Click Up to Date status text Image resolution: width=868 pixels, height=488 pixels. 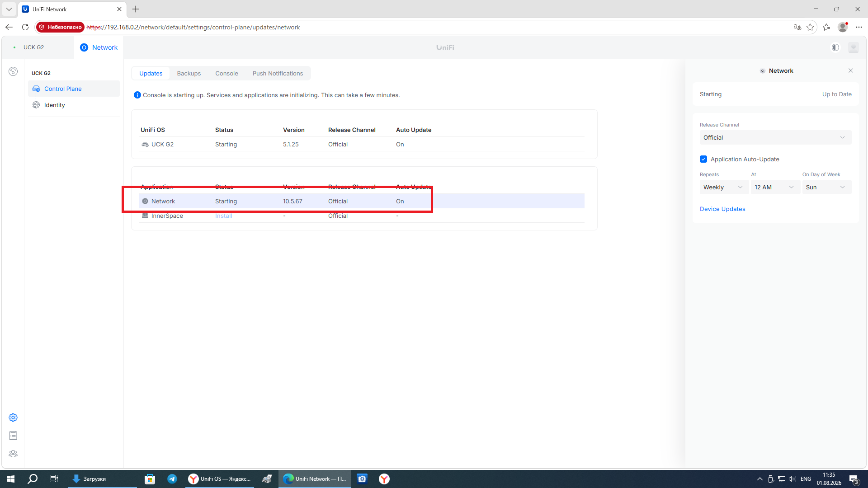837,94
